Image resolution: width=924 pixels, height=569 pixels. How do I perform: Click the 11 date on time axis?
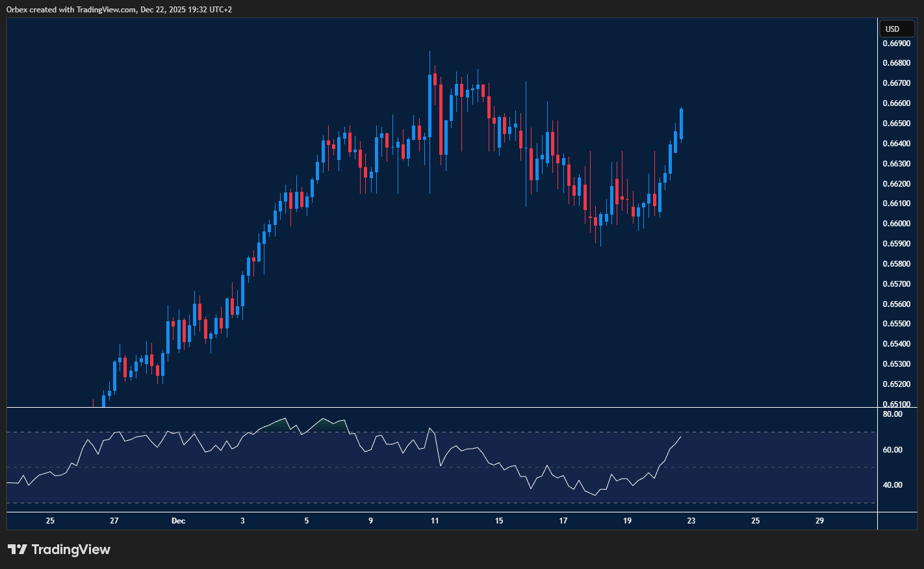coord(435,521)
